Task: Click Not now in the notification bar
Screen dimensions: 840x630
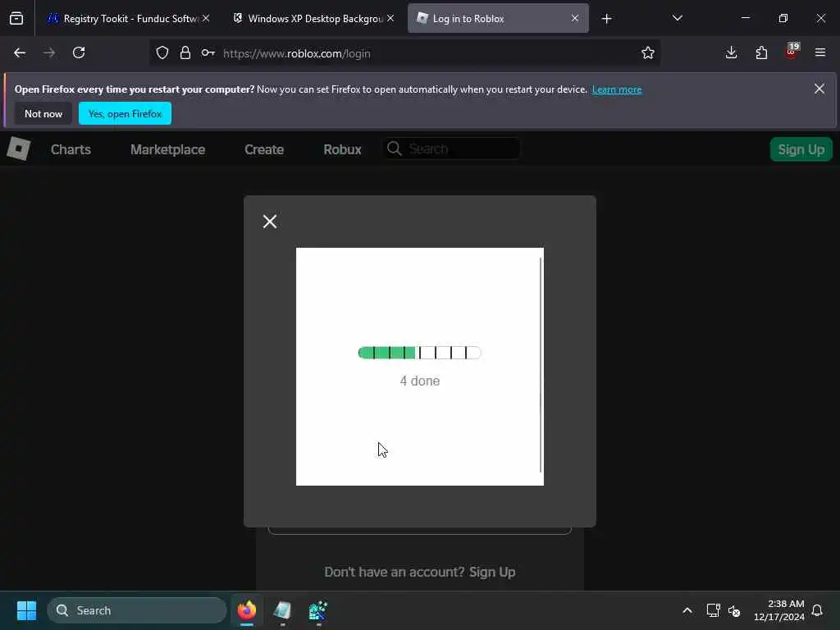Action: 43,113
